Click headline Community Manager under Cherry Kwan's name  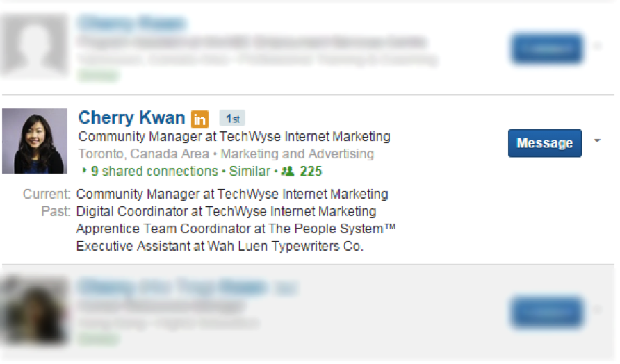pyautogui.click(x=234, y=136)
